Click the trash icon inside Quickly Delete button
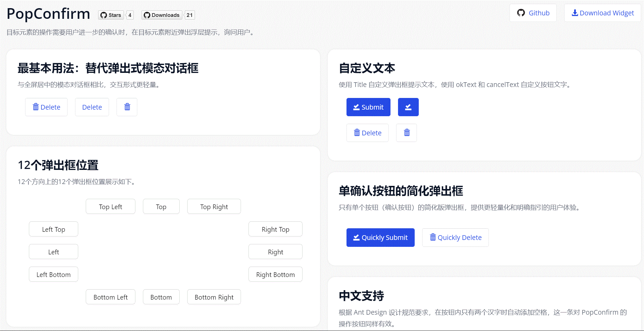The height and width of the screenshot is (331, 644). point(433,237)
